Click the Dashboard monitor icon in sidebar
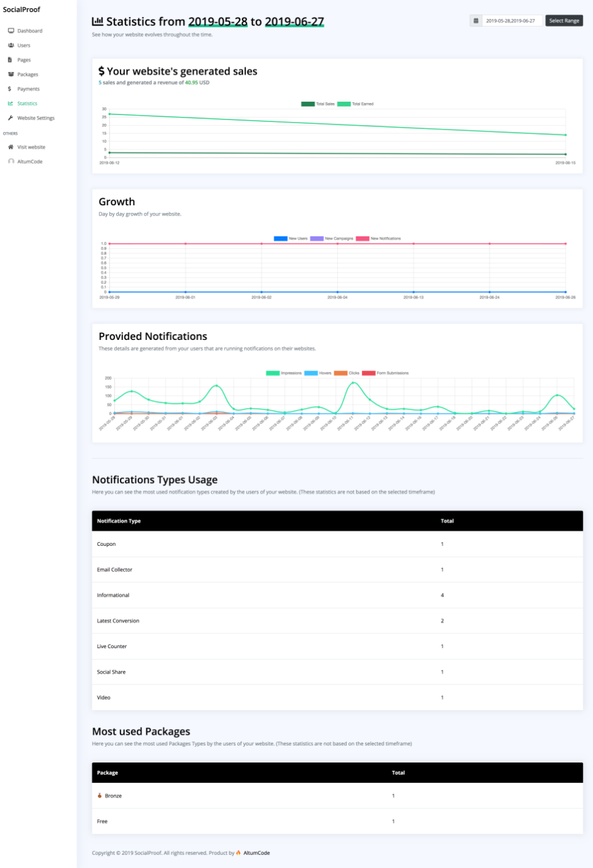Viewport: 593px width, 868px height. [x=11, y=31]
